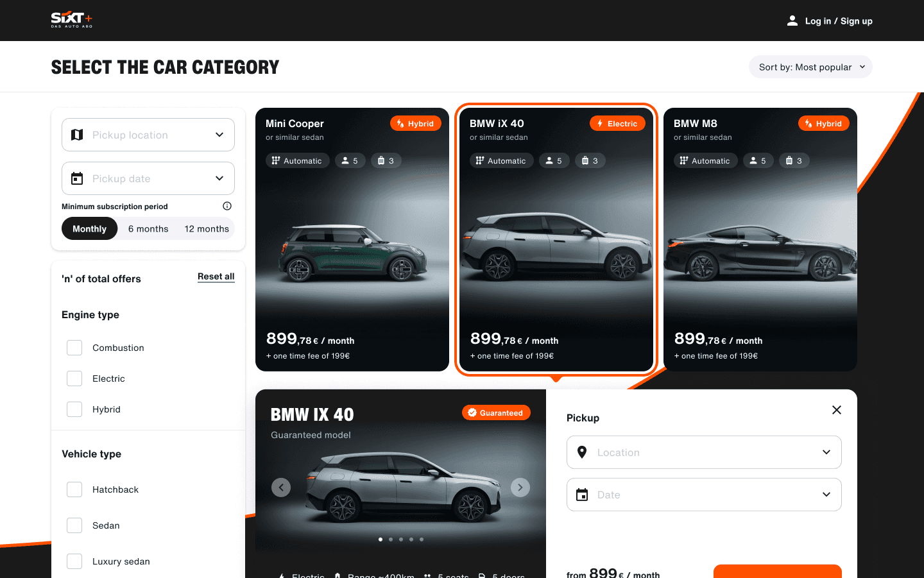
Task: Click the BMW M8 card title
Action: pyautogui.click(x=696, y=124)
